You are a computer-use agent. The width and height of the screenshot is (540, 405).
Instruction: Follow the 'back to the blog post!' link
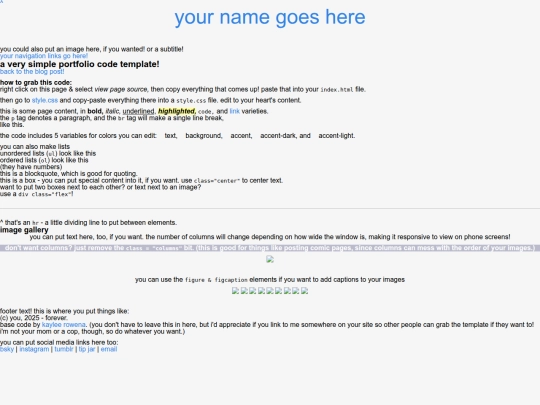pyautogui.click(x=32, y=72)
